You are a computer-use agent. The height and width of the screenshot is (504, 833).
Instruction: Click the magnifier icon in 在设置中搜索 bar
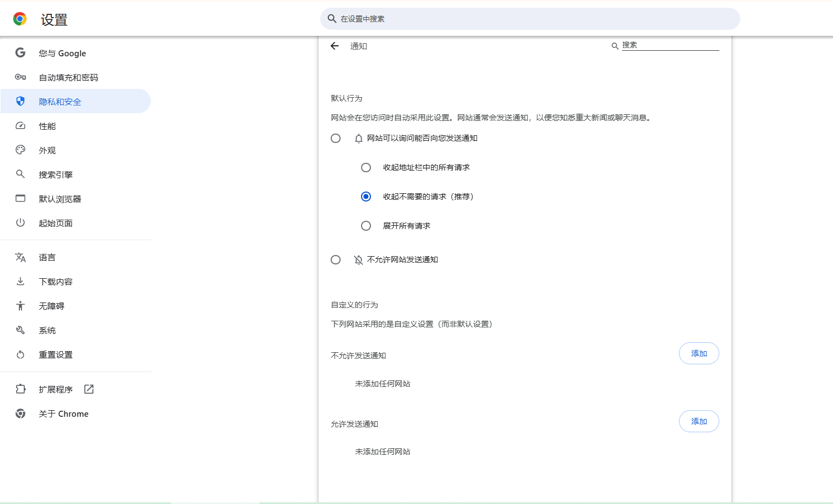point(332,19)
